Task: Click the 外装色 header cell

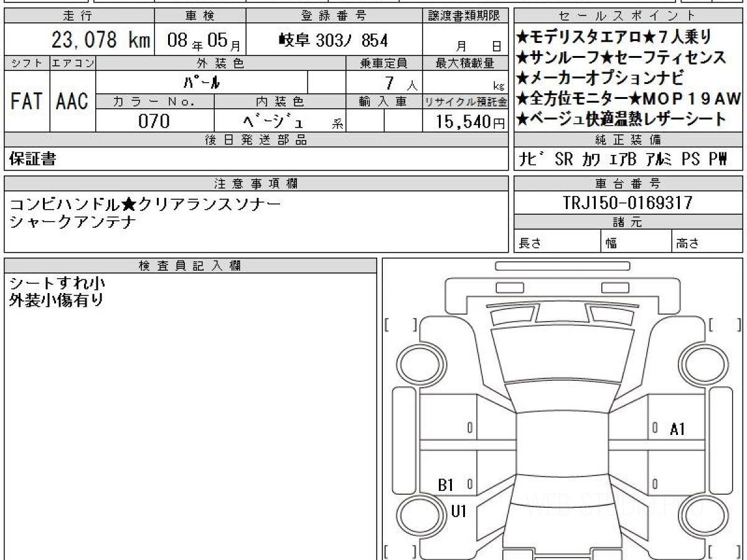Action: point(220,63)
